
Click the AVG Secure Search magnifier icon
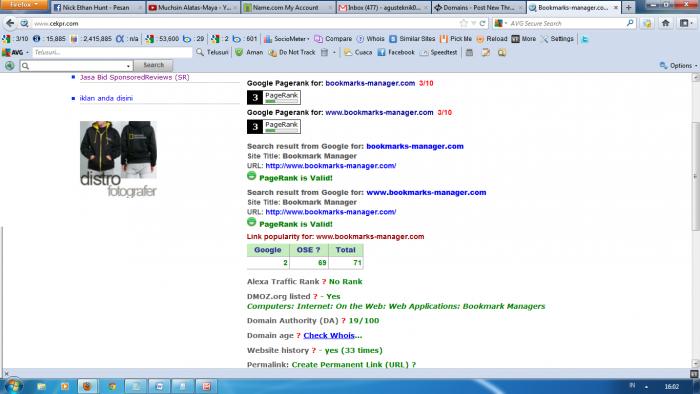(x=629, y=23)
